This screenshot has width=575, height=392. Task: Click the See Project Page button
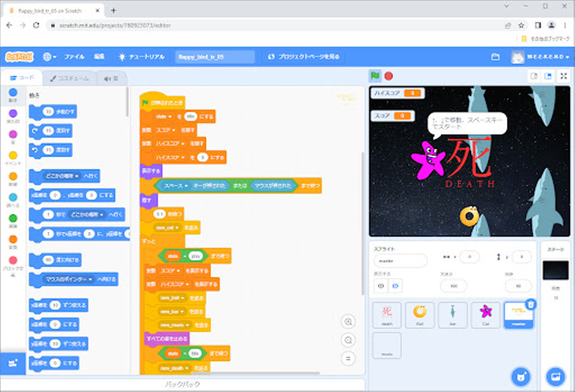coord(303,57)
